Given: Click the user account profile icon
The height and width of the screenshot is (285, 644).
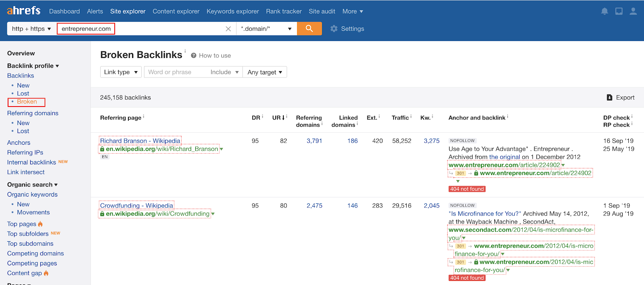Looking at the screenshot, I should [x=633, y=11].
